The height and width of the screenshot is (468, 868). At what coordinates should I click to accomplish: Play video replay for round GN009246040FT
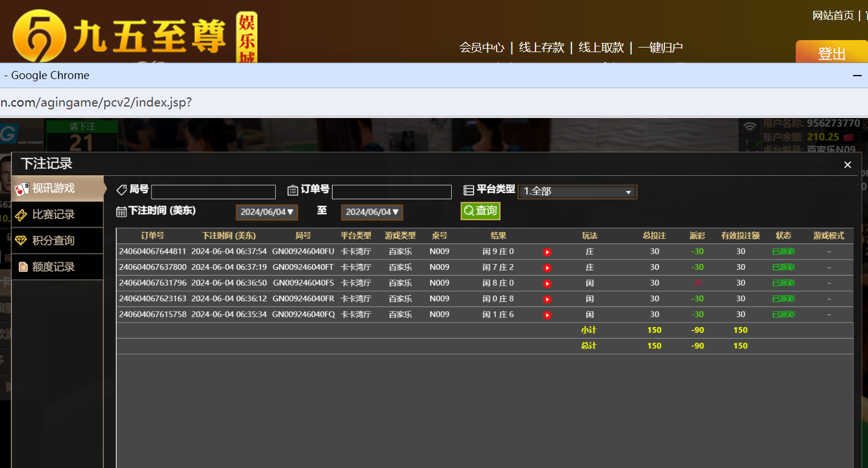[548, 268]
